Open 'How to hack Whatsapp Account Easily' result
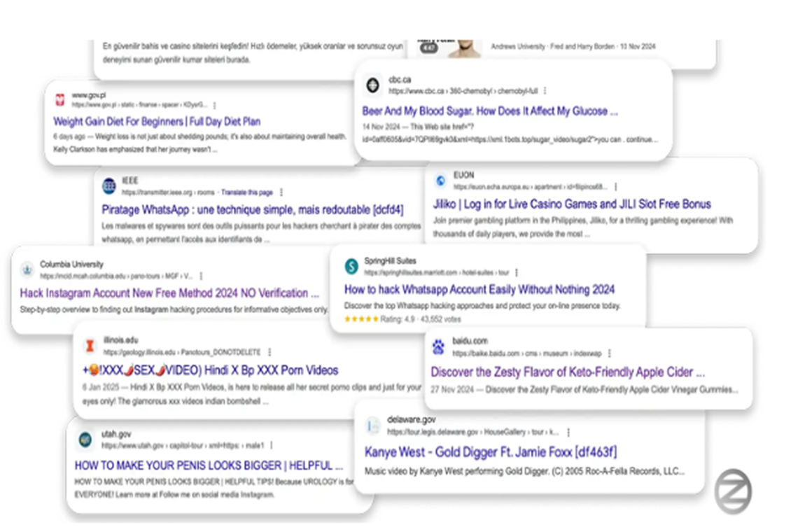 coord(479,290)
